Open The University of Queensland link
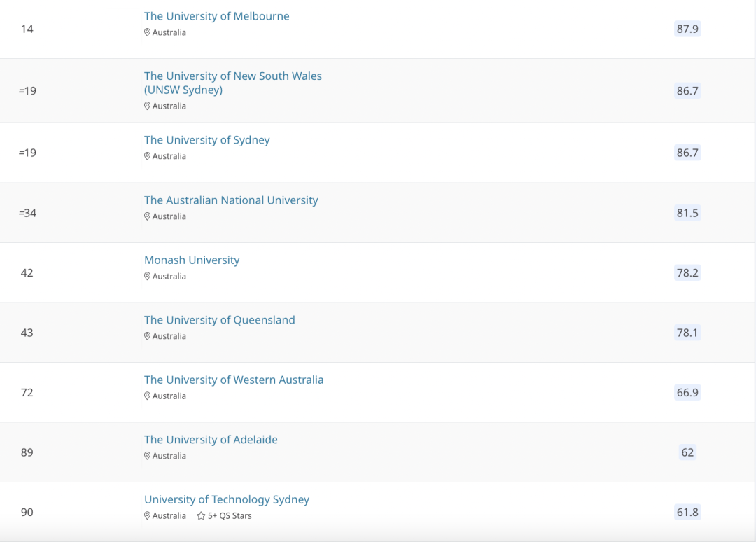Screen dimensions: 756x542 219,320
